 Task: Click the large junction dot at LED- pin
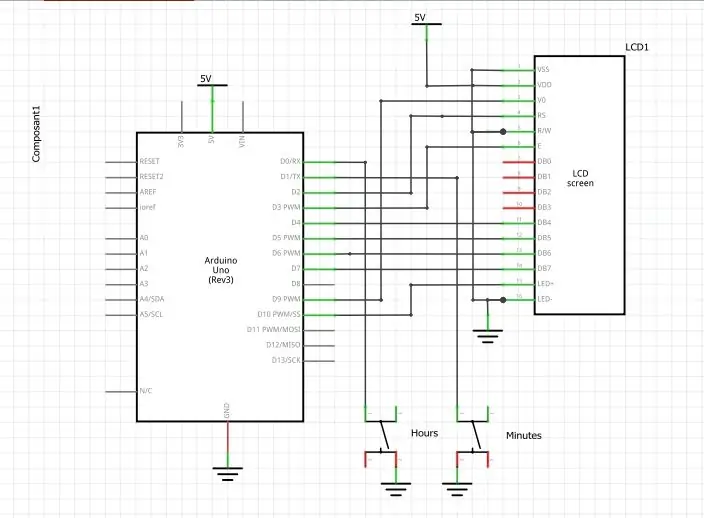(503, 300)
